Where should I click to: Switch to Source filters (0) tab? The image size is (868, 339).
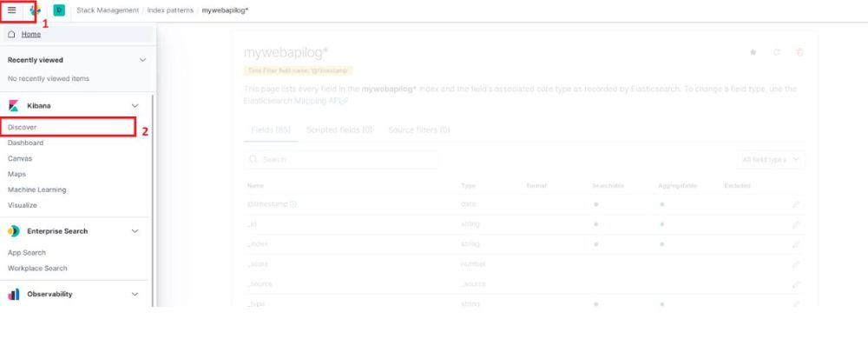pos(419,130)
